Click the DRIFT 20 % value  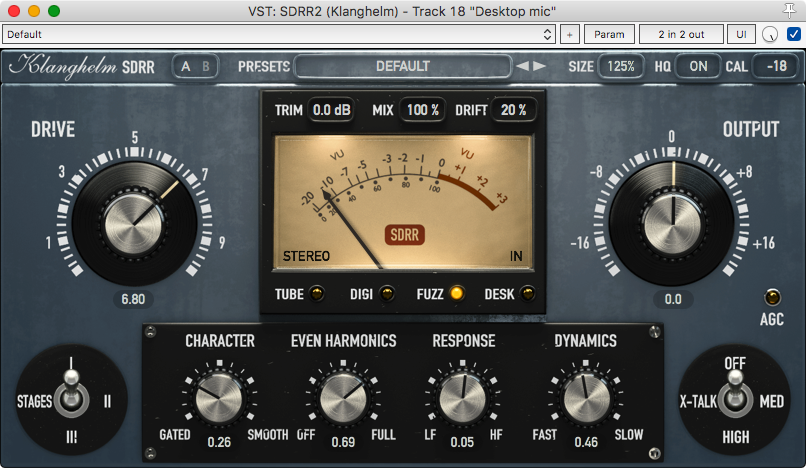(x=514, y=110)
